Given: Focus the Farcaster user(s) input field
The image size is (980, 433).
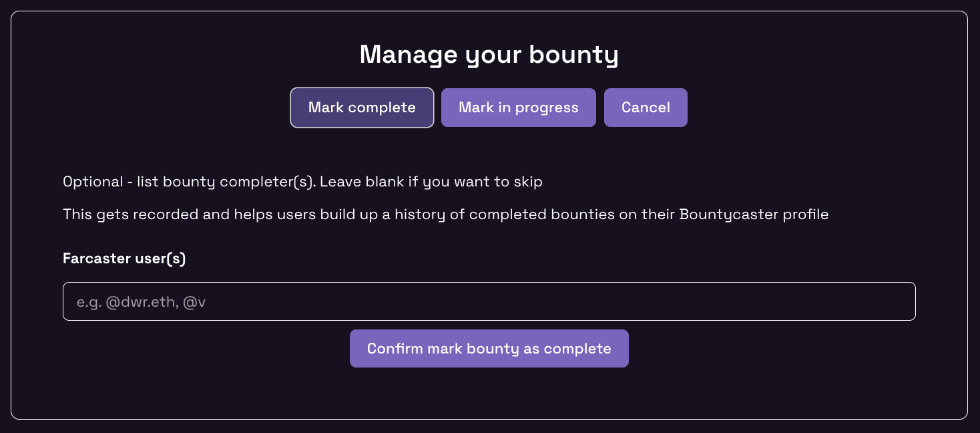Looking at the screenshot, I should [x=489, y=301].
